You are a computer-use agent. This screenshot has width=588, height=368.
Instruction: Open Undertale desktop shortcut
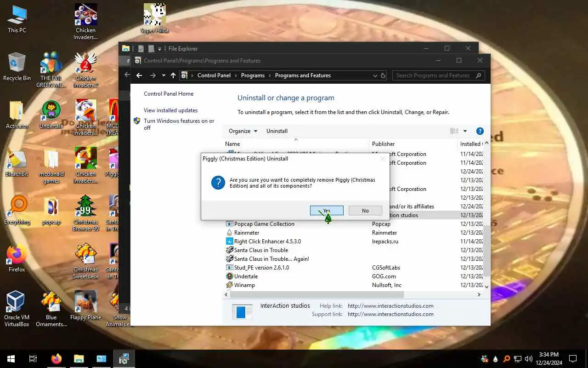[x=51, y=115]
